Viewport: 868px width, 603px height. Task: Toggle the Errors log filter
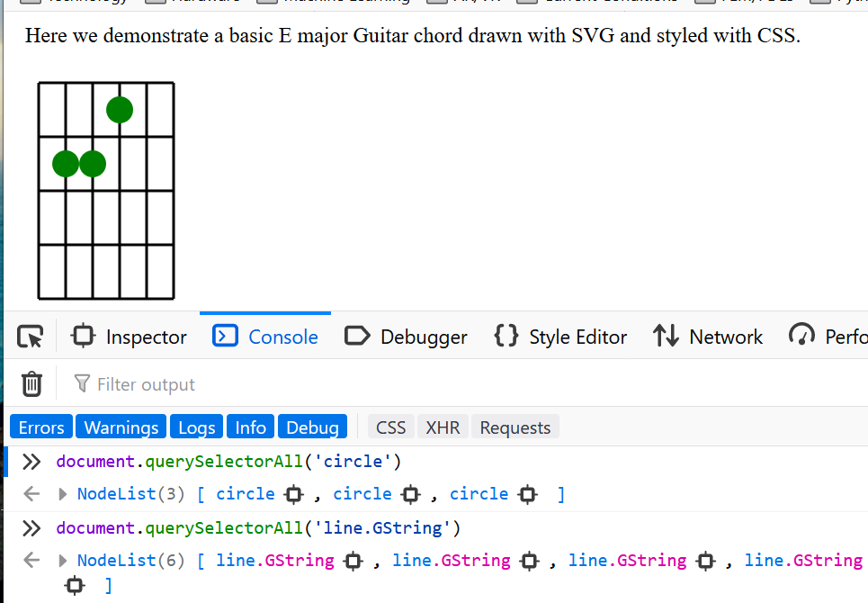tap(40, 427)
